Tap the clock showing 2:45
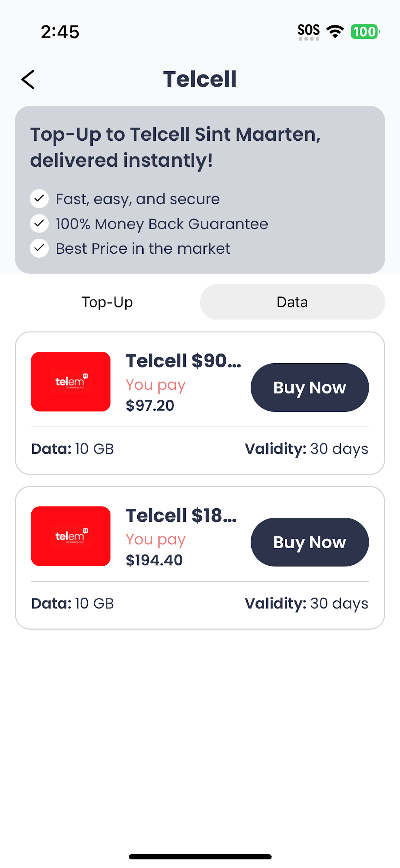The height and width of the screenshot is (868, 400). pos(60,32)
